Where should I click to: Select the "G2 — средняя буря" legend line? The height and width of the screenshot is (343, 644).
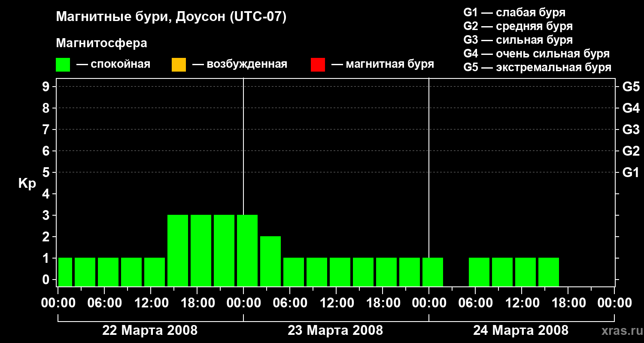pos(518,26)
